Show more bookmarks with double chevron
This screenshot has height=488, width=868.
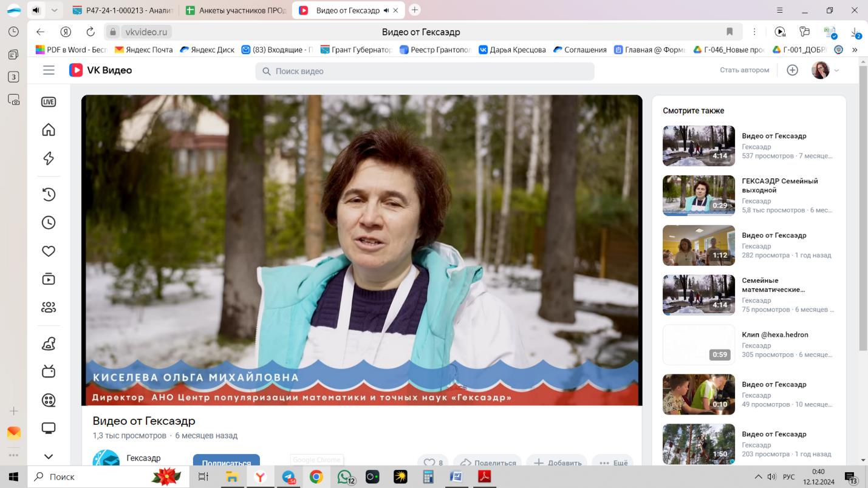point(855,50)
